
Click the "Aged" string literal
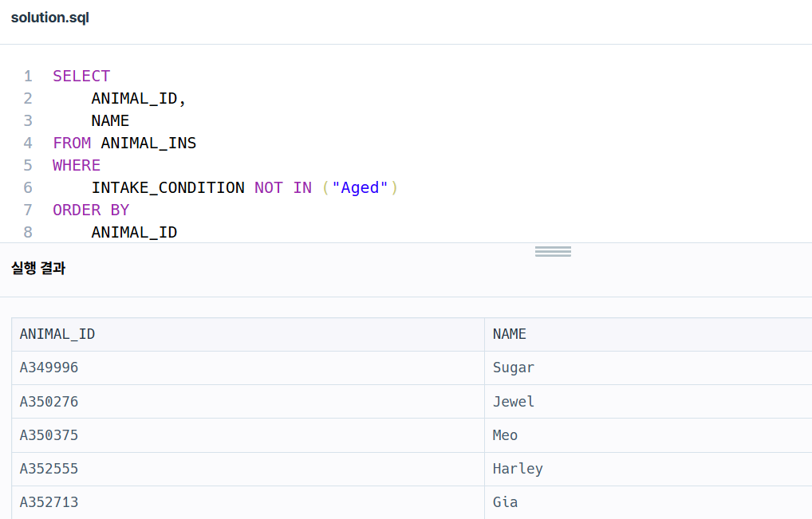point(361,187)
